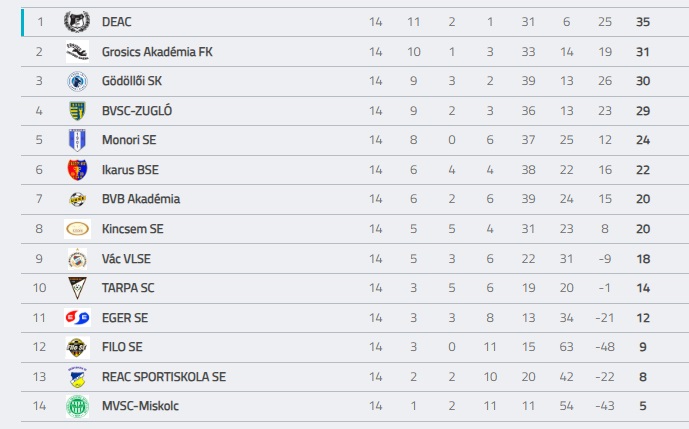Click the Kincsem SE club logo
Viewport: 689px width, 429px height.
coord(77,229)
